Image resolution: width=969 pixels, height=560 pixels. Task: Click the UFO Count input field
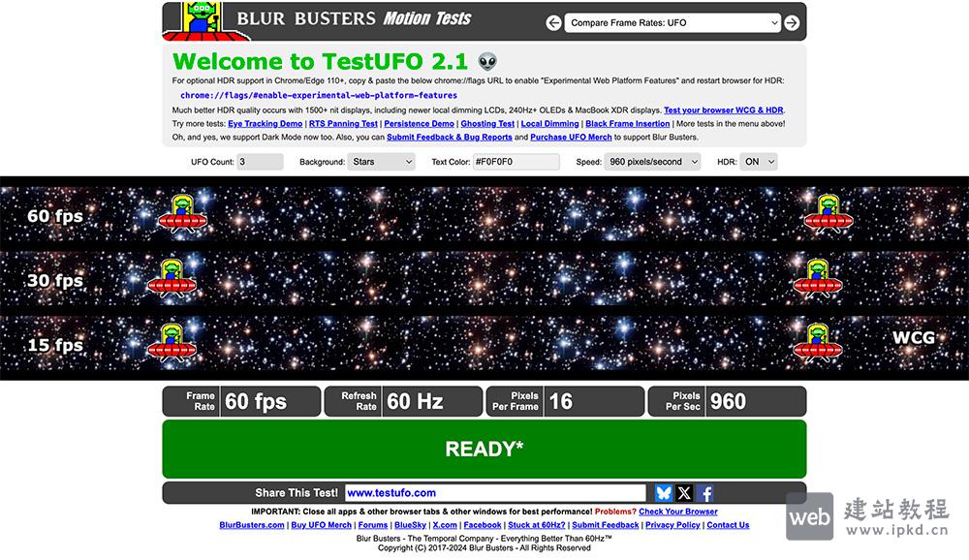coord(260,162)
